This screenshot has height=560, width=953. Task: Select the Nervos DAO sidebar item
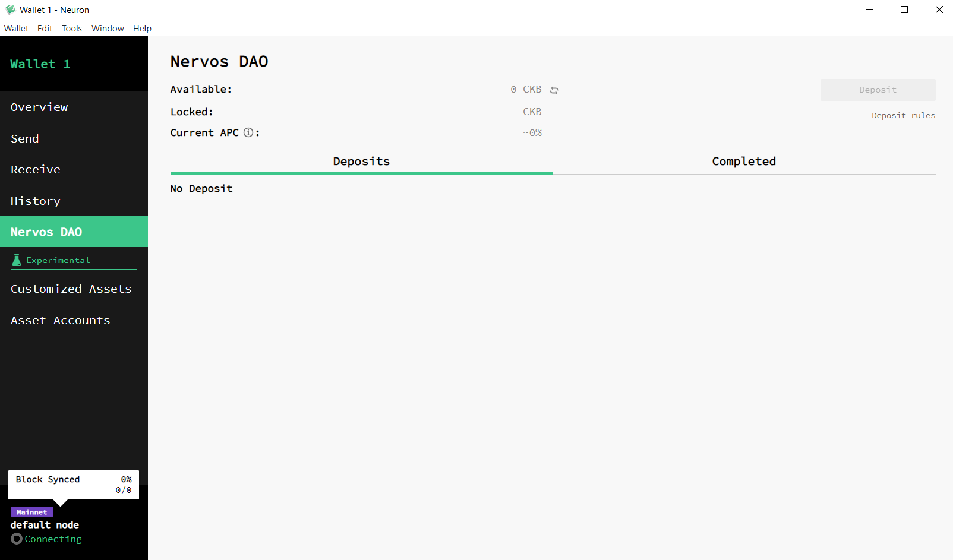pyautogui.click(x=46, y=232)
